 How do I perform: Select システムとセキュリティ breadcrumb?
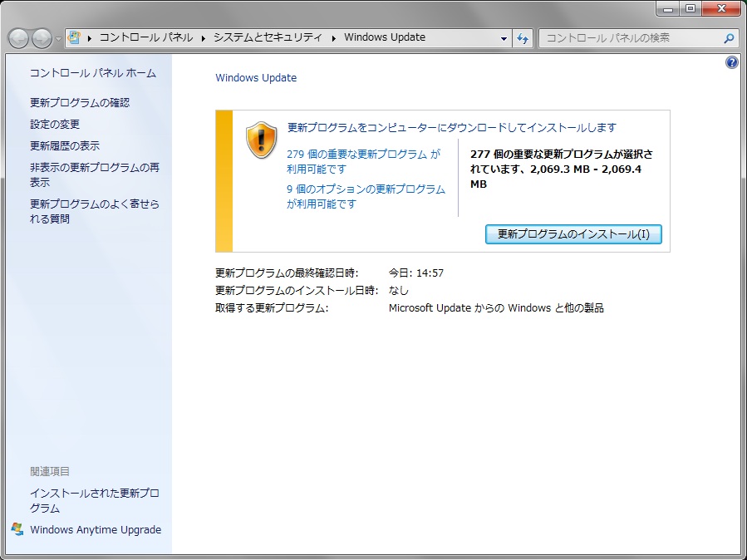pyautogui.click(x=268, y=37)
